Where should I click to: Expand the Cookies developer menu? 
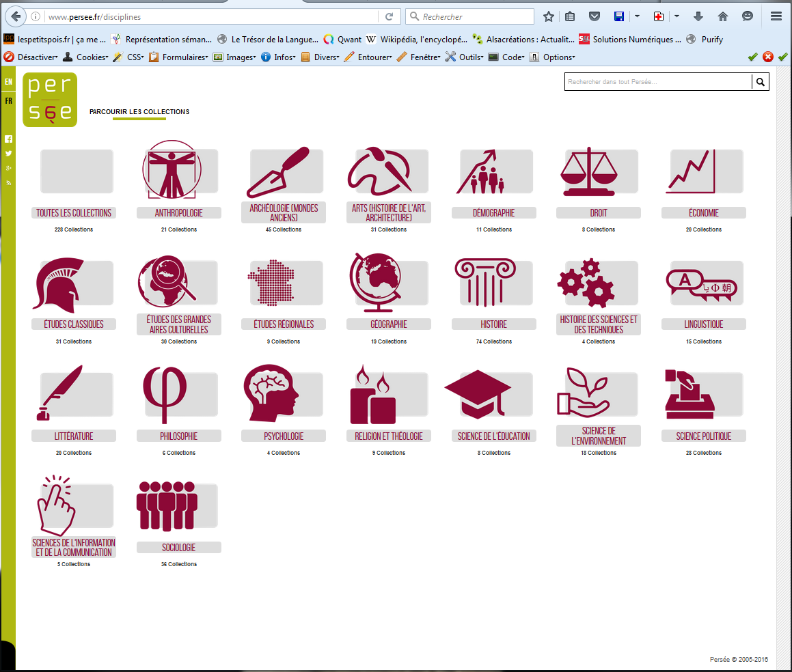tap(85, 57)
